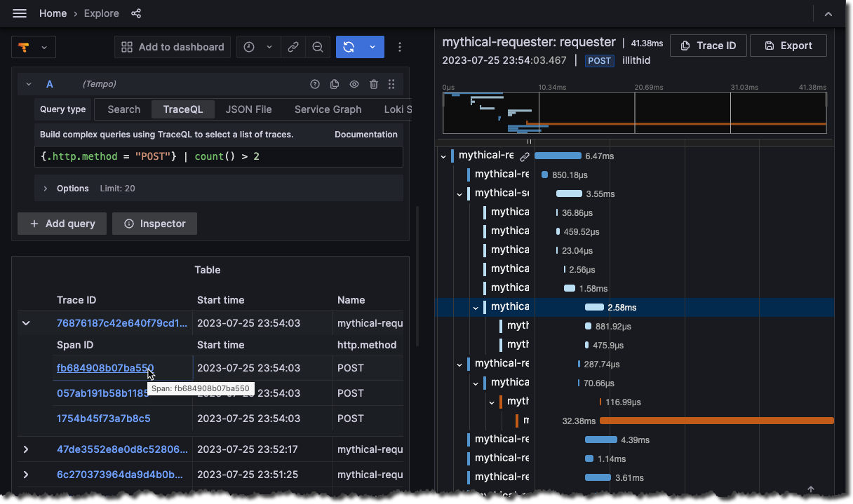Collapse the mythical-requester root span
Screen dimensions: 853x504
click(443, 155)
